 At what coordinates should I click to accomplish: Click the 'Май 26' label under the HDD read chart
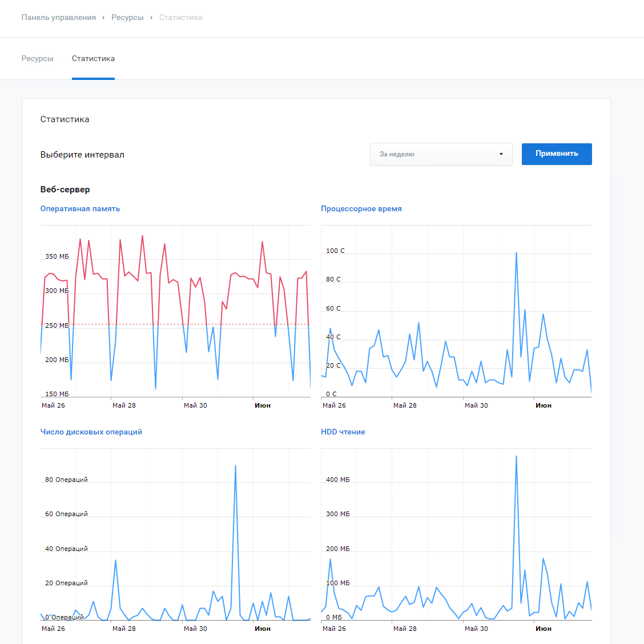pyautogui.click(x=334, y=629)
